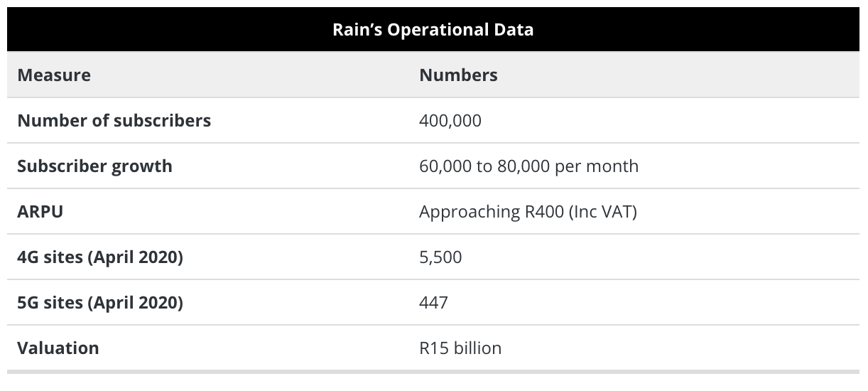Select the 447 sites value
The image size is (868, 391).
tap(433, 302)
